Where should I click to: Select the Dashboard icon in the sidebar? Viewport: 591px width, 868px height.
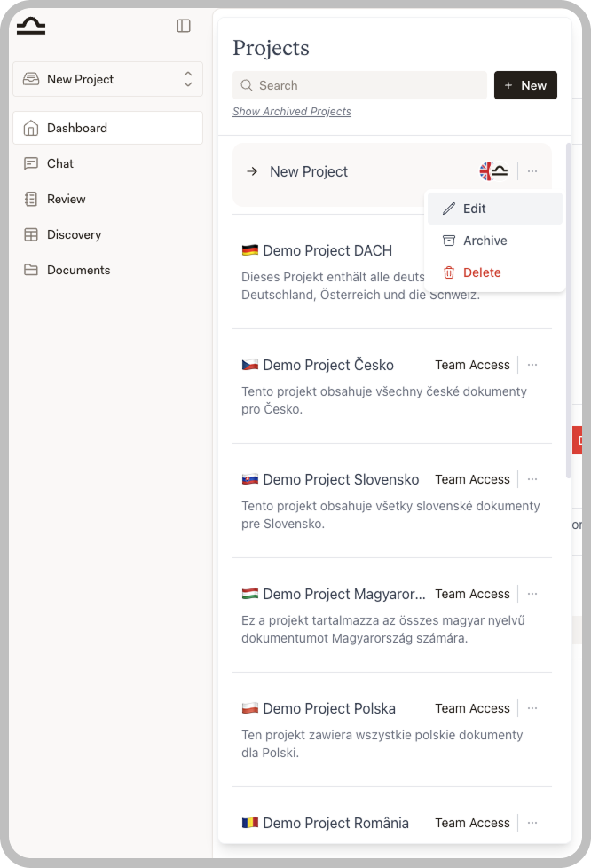pos(29,127)
